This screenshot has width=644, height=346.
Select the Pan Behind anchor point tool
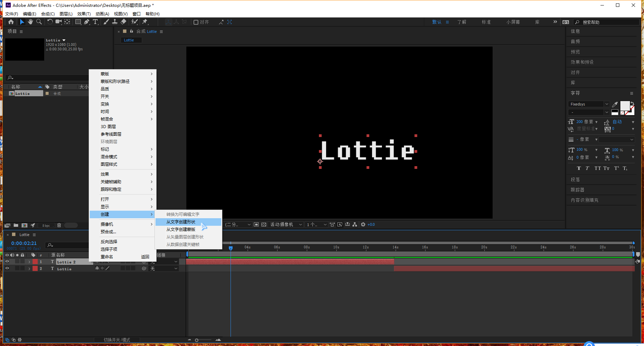(67, 22)
